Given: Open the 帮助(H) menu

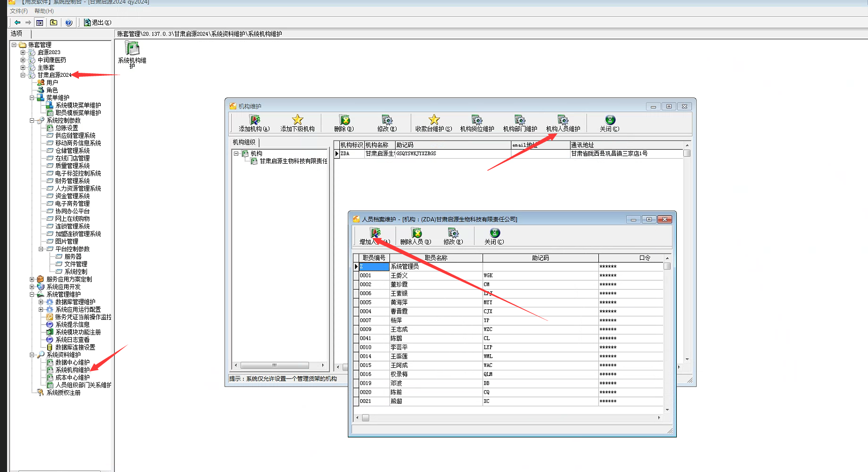Looking at the screenshot, I should pos(44,11).
